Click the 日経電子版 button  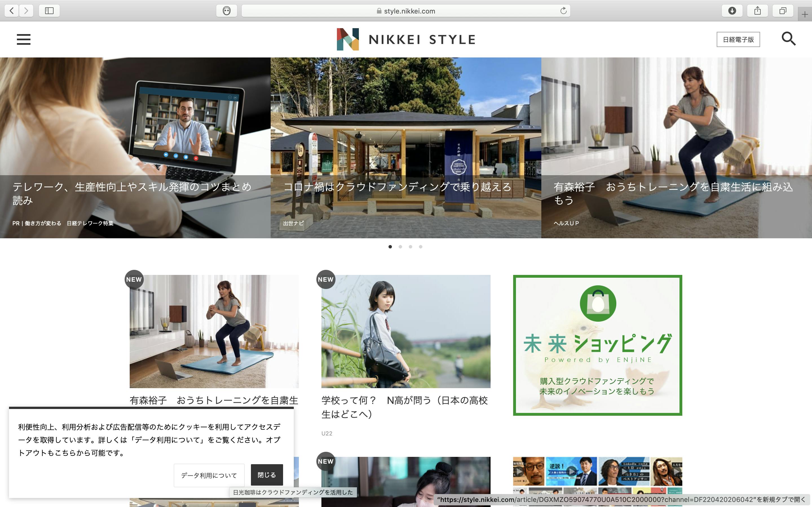pyautogui.click(x=738, y=39)
